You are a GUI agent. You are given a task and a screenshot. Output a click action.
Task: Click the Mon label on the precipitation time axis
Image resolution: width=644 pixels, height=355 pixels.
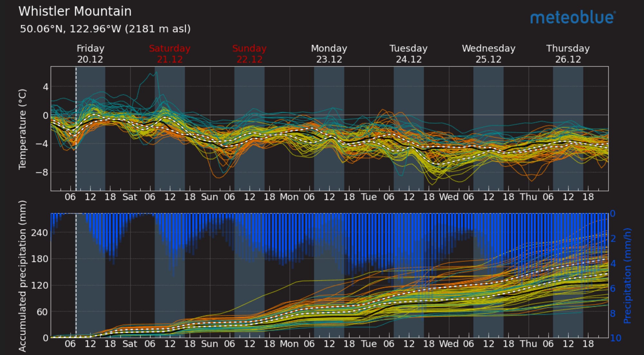[289, 344]
